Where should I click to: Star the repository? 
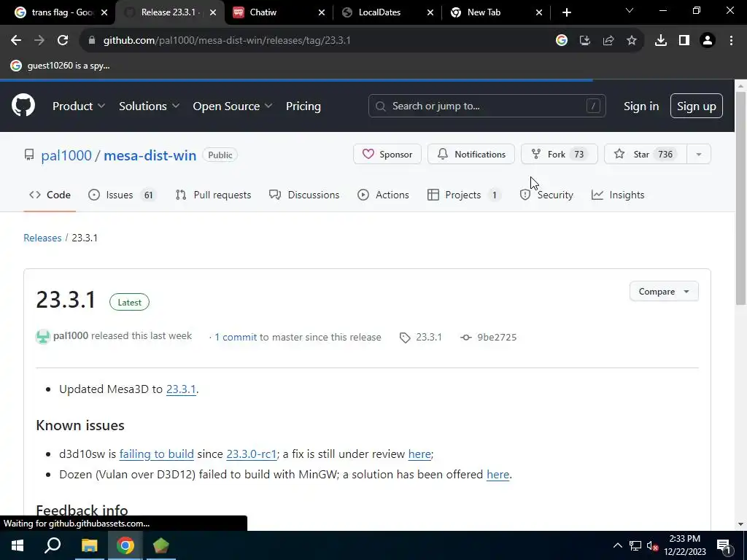pyautogui.click(x=646, y=155)
